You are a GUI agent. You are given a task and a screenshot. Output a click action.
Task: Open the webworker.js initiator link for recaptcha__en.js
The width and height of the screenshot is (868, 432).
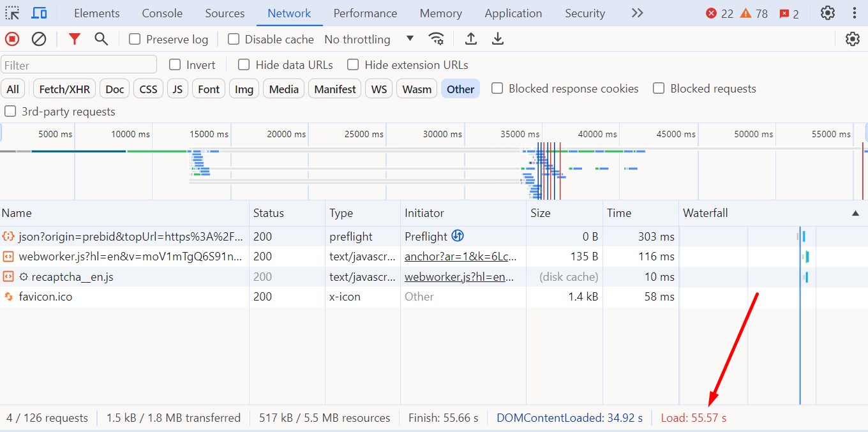[460, 277]
